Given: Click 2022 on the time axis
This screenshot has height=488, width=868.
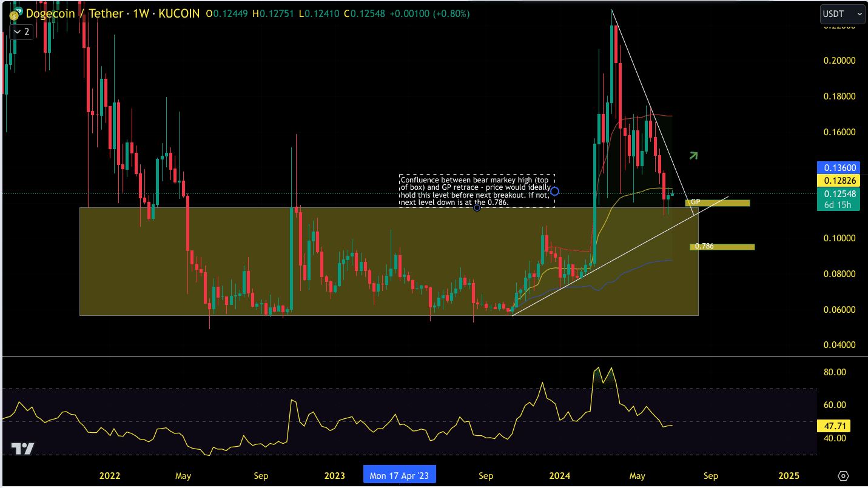Looking at the screenshot, I should (109, 476).
